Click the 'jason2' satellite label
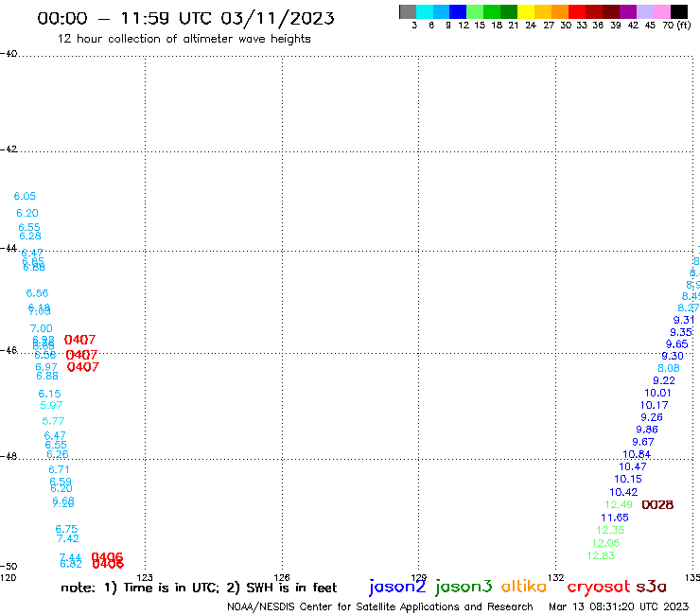Screen dimensions: 700x615 (397, 587)
